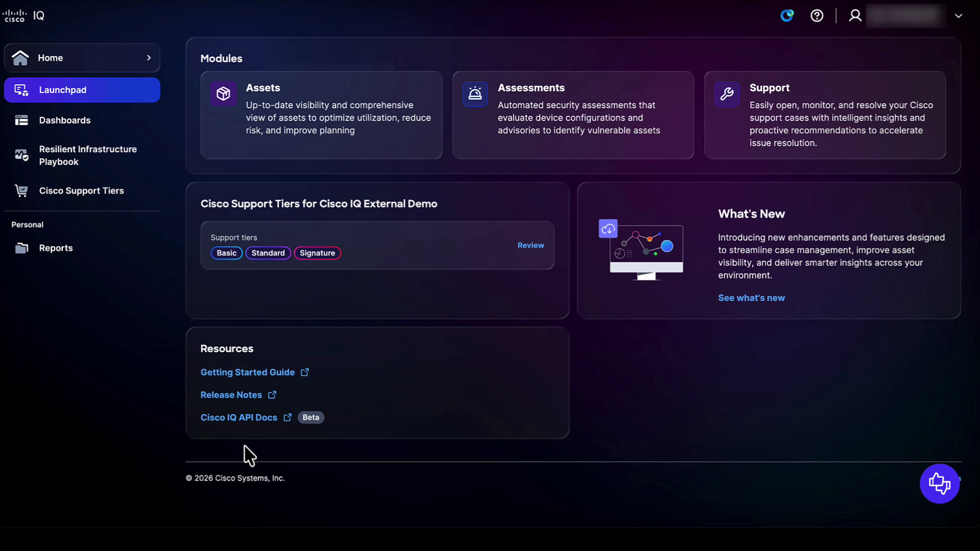Image resolution: width=980 pixels, height=551 pixels.
Task: Open Cisco Support Tiers sidebar item
Action: coord(82,191)
